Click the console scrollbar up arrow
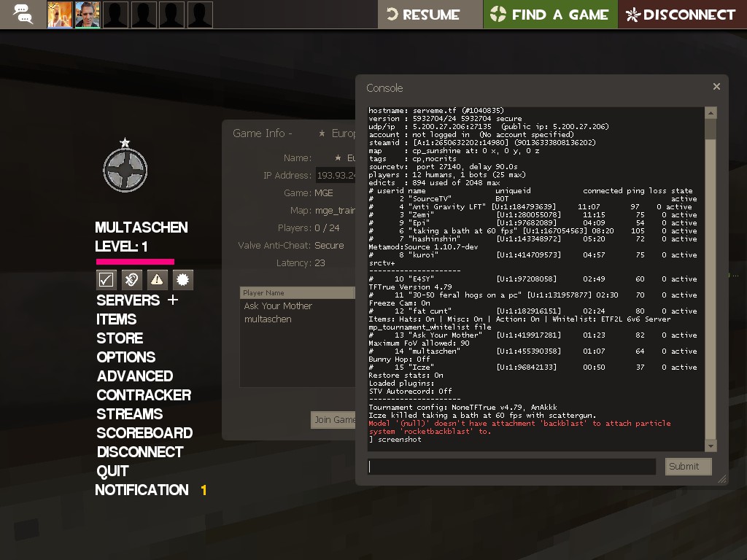 point(711,113)
